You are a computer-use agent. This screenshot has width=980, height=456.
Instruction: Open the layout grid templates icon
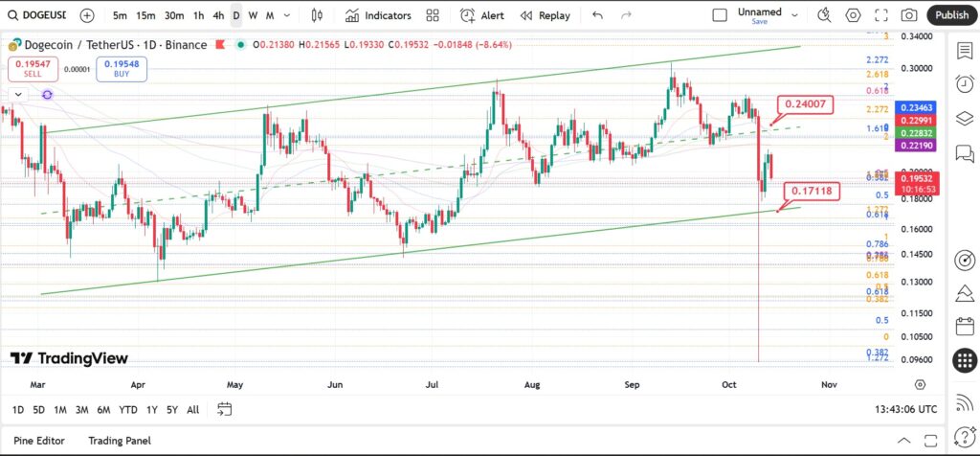(x=432, y=15)
